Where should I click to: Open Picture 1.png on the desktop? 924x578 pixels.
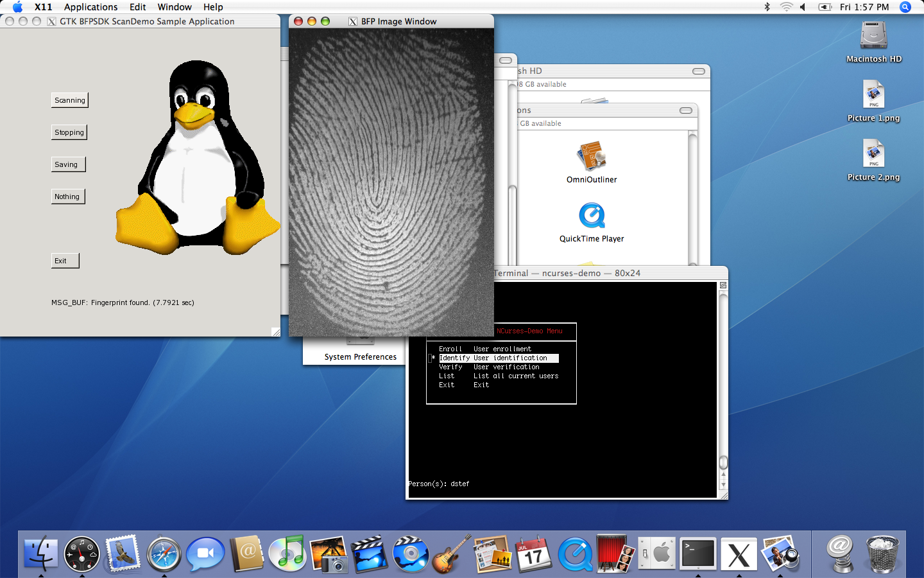point(873,96)
